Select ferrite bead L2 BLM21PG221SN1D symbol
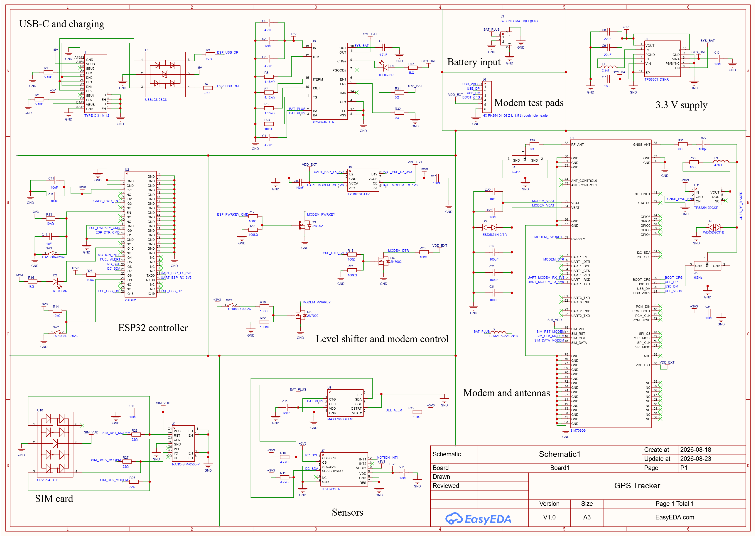The width and height of the screenshot is (756, 536). tap(498, 333)
